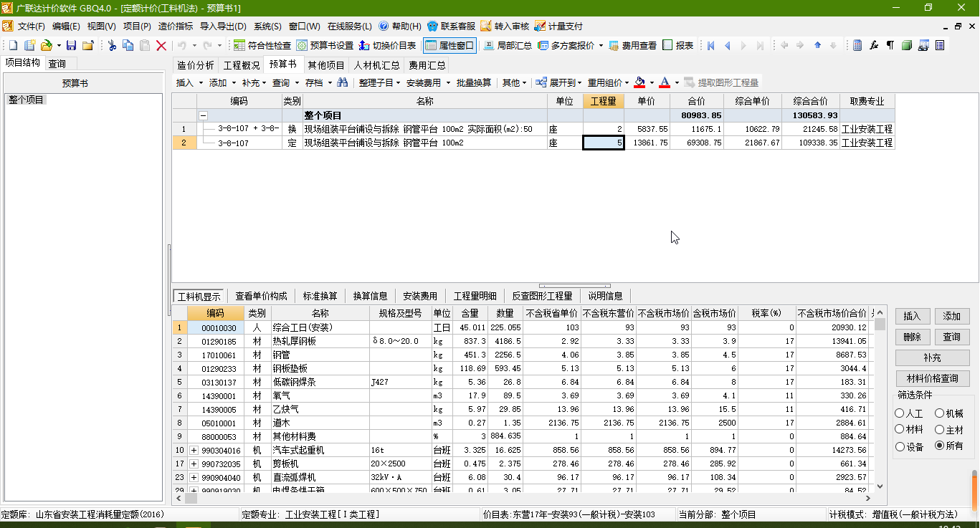Screen dimensions: 980x528
Task: Click the font color A icon
Action: click(665, 82)
